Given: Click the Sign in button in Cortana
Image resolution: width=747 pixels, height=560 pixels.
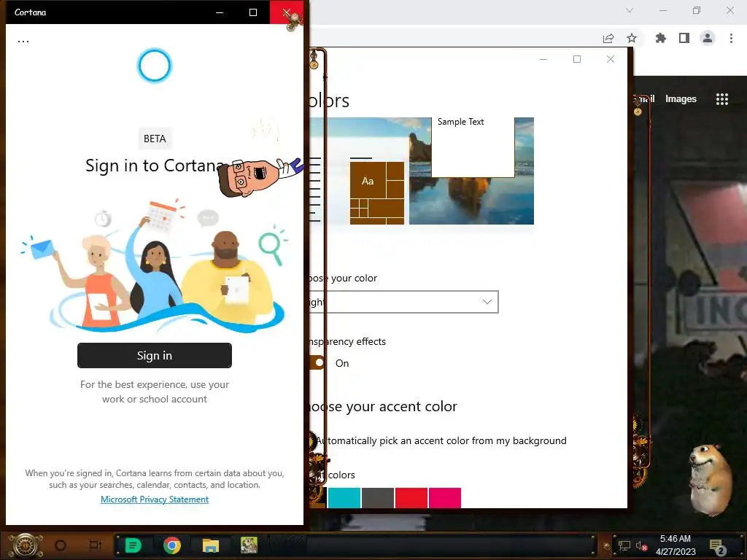Looking at the screenshot, I should pyautogui.click(x=155, y=355).
